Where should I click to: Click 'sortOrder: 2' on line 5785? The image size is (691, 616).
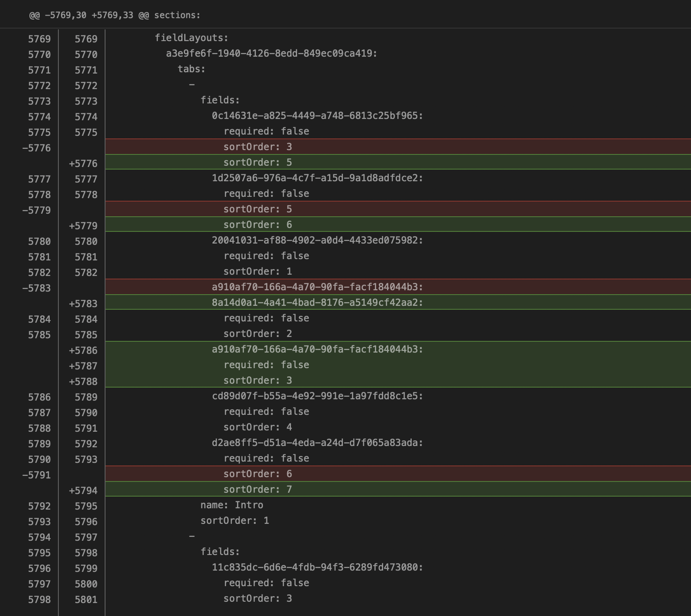point(258,334)
